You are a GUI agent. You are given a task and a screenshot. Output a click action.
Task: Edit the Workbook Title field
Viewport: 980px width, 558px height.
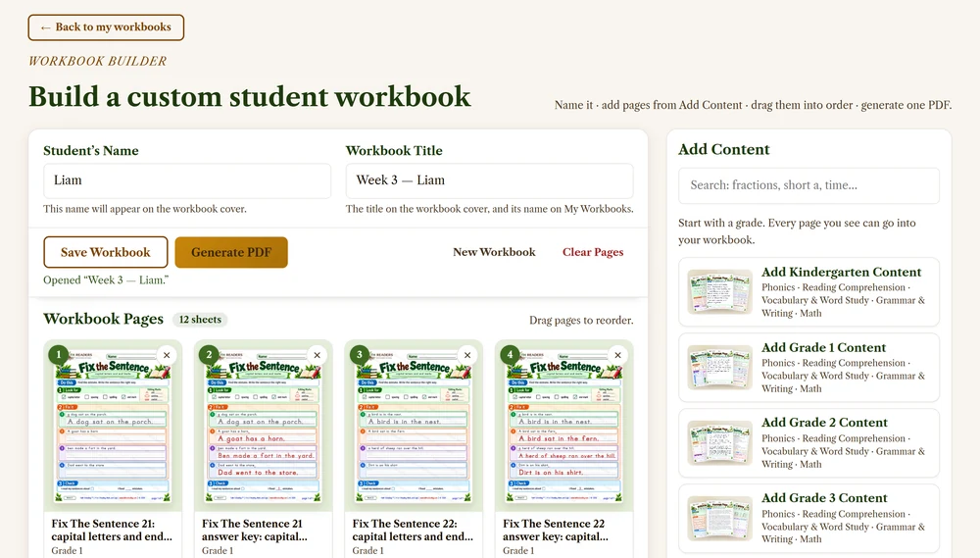pyautogui.click(x=489, y=180)
